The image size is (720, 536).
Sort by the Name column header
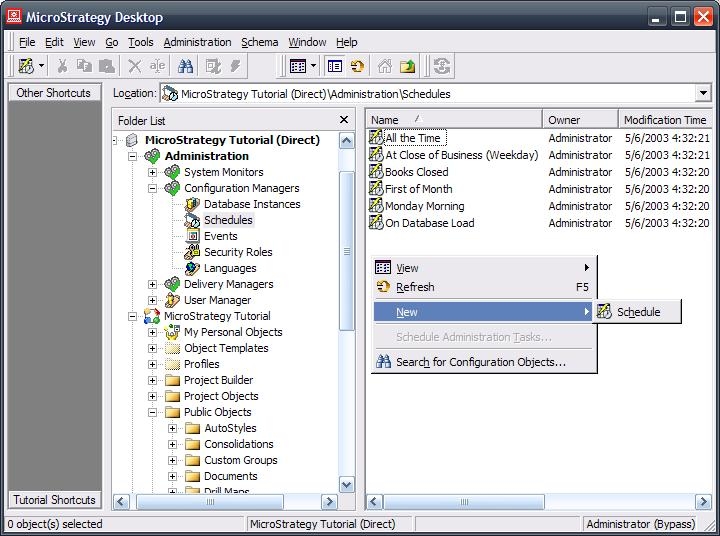454,120
